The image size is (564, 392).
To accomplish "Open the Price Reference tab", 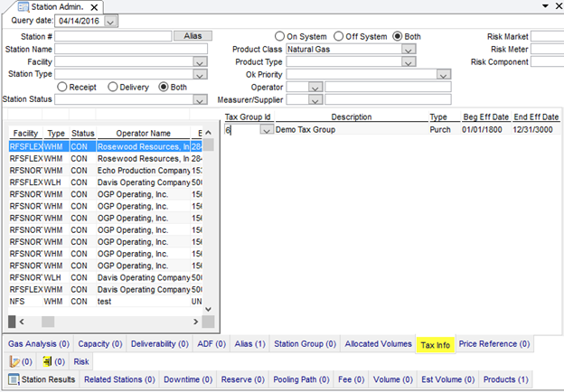I will coord(494,344).
